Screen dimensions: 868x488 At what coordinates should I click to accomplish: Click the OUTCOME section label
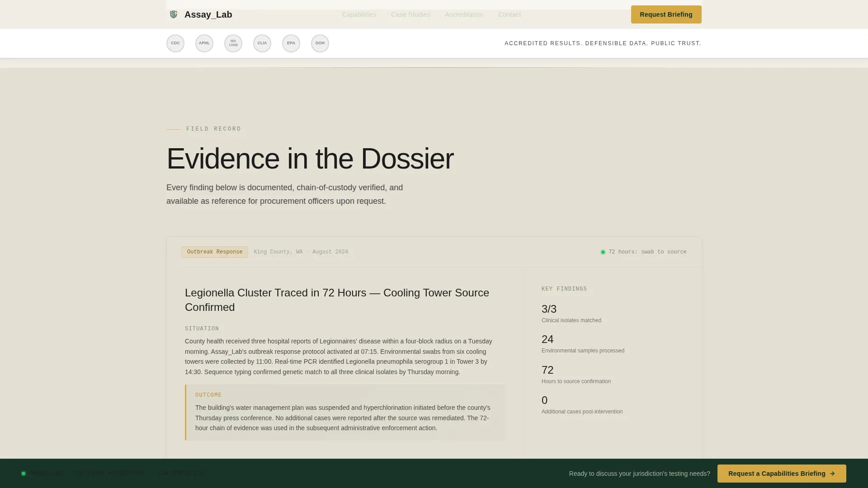[208, 395]
